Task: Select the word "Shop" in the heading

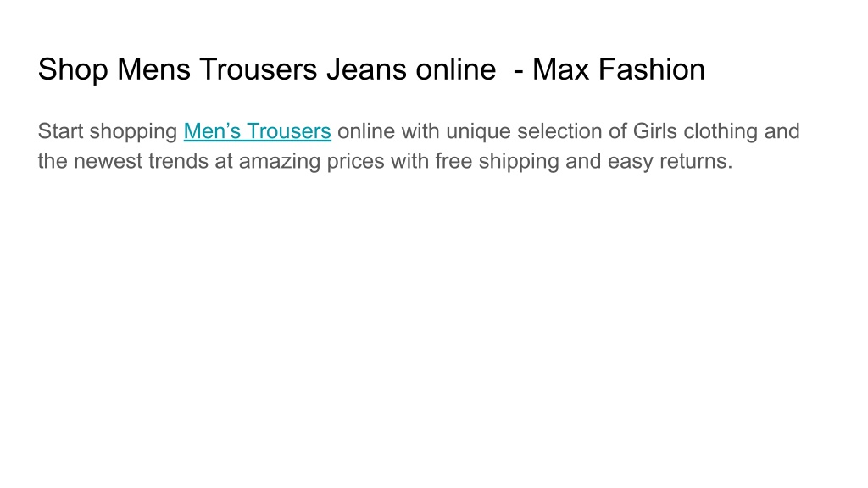Action: pos(73,70)
